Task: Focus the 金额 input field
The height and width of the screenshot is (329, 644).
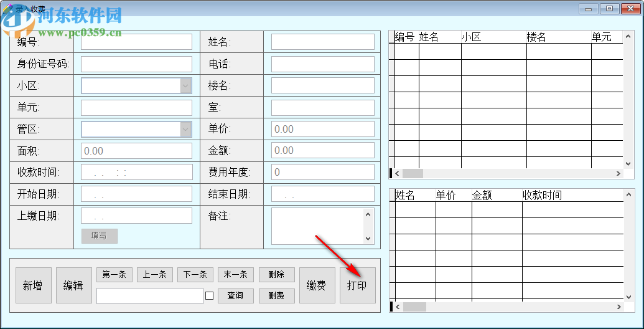Action: (323, 151)
